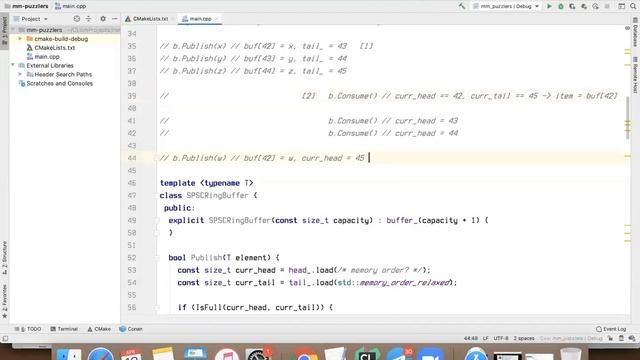This screenshot has width=640, height=360.
Task: Expand the cmake-build-debug folder arrow
Action: [x=20, y=39]
